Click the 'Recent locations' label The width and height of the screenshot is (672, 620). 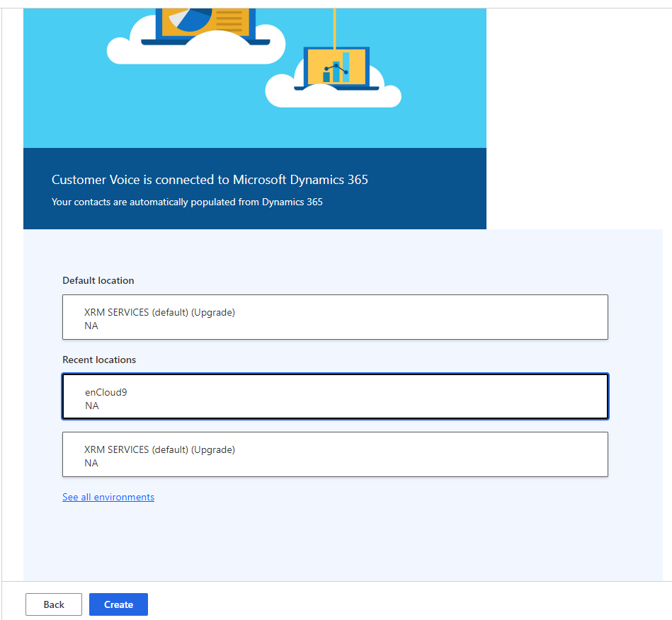[99, 360]
